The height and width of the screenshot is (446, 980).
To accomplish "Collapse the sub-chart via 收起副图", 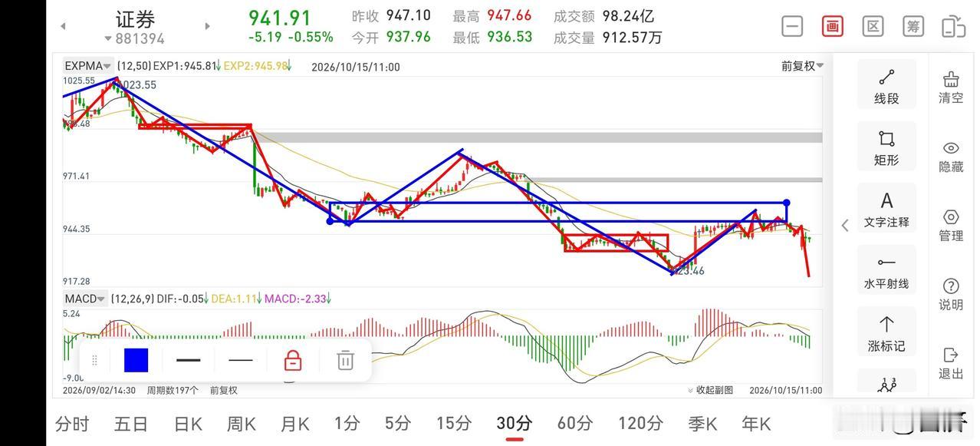I will pyautogui.click(x=710, y=390).
